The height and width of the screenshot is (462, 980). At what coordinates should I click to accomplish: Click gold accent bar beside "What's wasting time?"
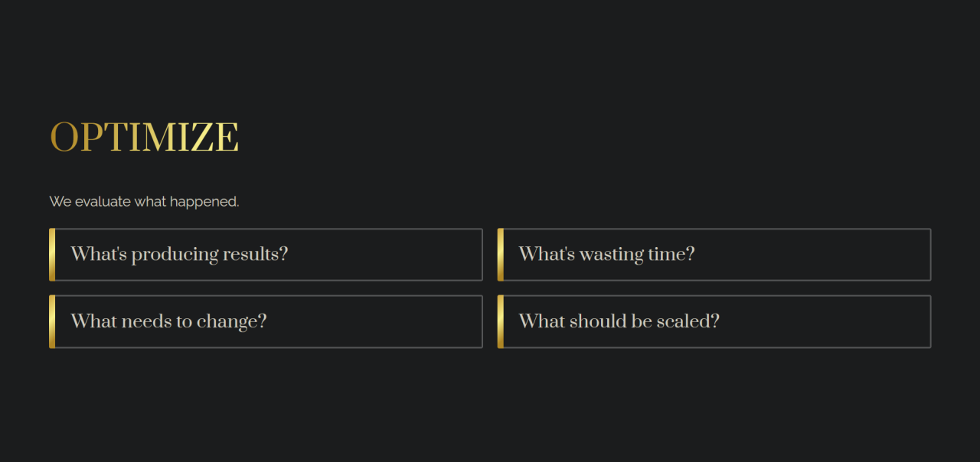coord(501,255)
